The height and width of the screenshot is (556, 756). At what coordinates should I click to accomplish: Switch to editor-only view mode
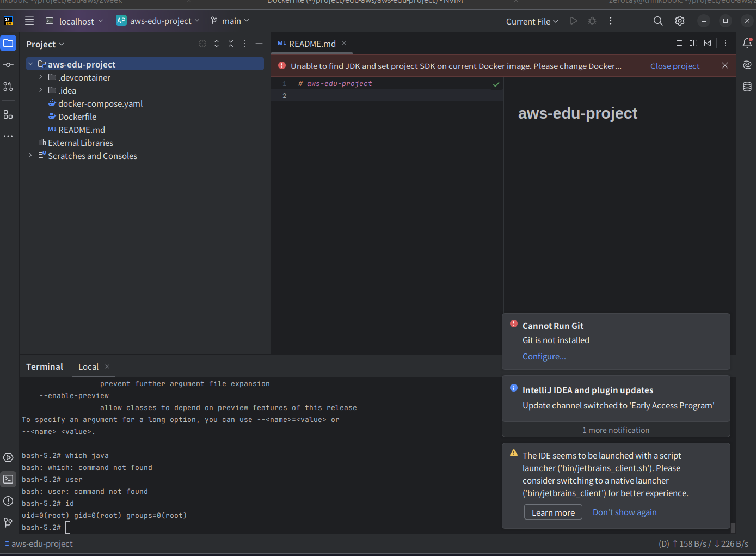tap(679, 43)
